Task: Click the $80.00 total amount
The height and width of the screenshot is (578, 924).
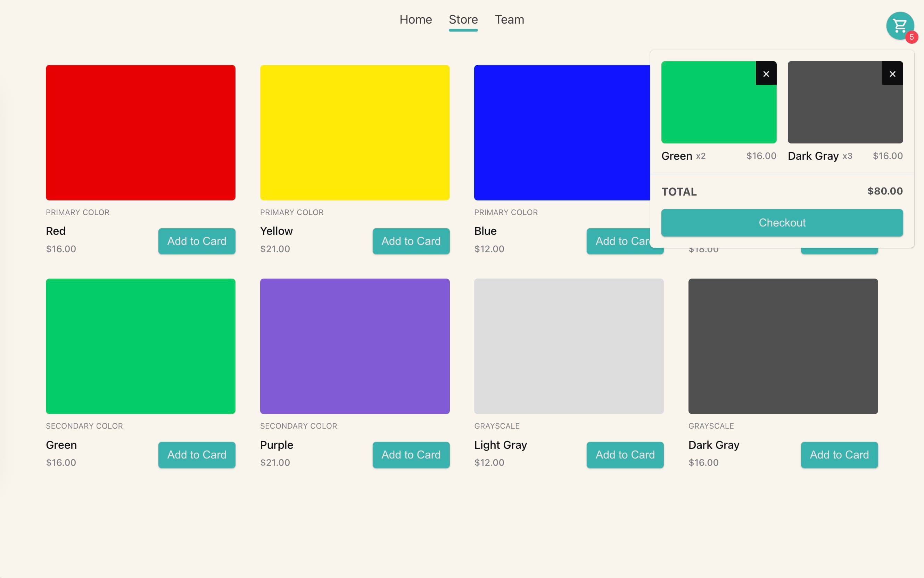Action: [885, 191]
